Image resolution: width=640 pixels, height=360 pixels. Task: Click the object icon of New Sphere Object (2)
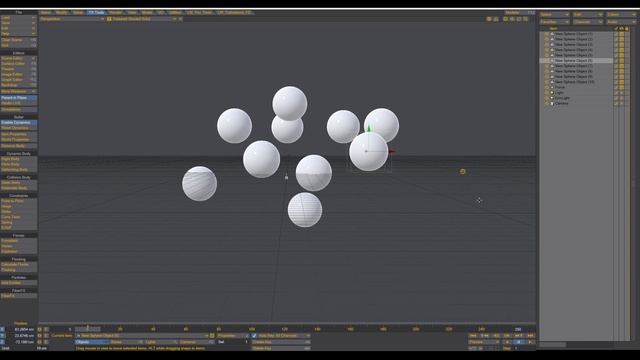point(552,39)
